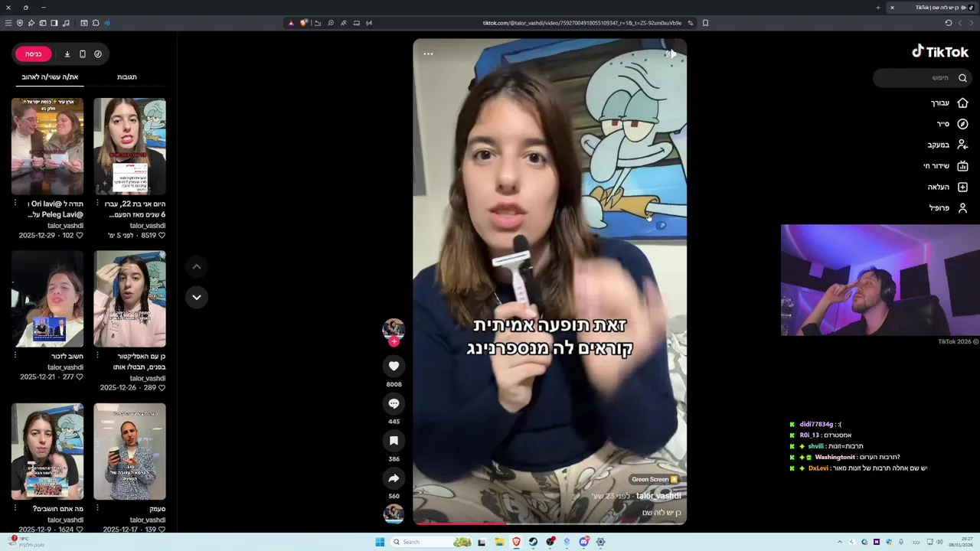Open the TikTok home sidebar item

(x=949, y=103)
